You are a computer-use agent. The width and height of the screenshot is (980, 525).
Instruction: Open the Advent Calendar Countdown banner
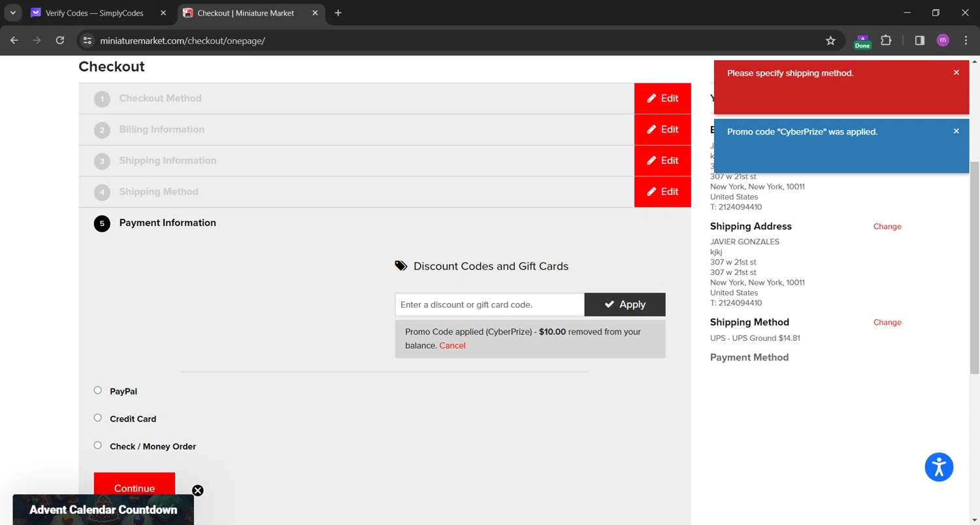103,510
